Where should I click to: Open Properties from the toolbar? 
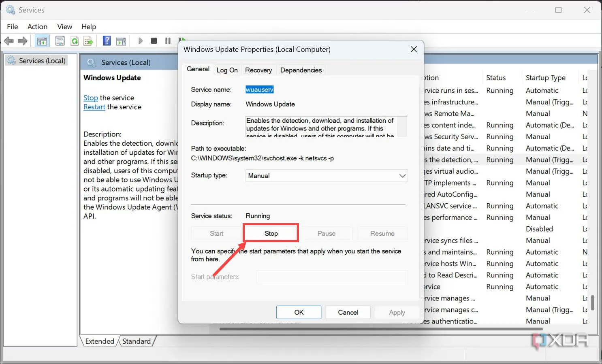point(60,40)
